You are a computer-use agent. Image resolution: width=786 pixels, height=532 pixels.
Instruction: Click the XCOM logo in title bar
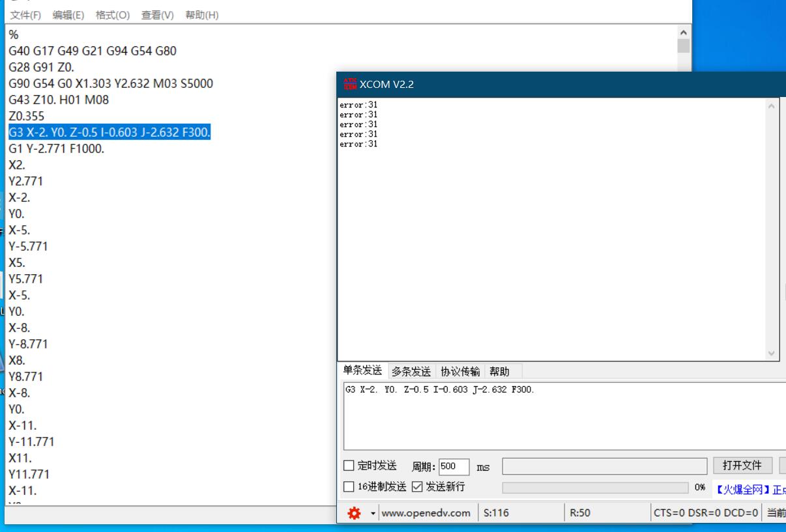coord(350,84)
